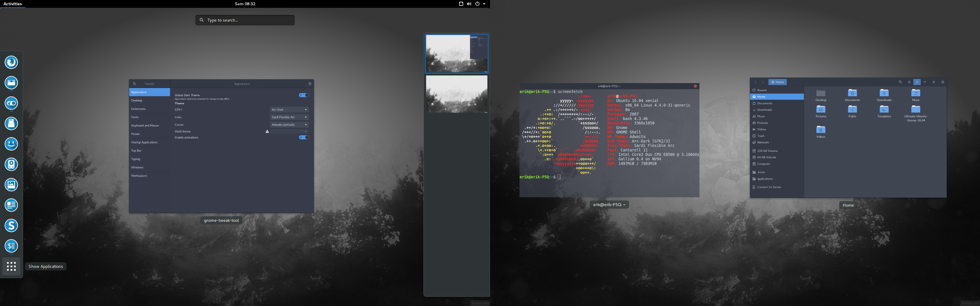The width and height of the screenshot is (980, 306).
Task: Open the picture-frame image app in dock
Action: (x=11, y=185)
